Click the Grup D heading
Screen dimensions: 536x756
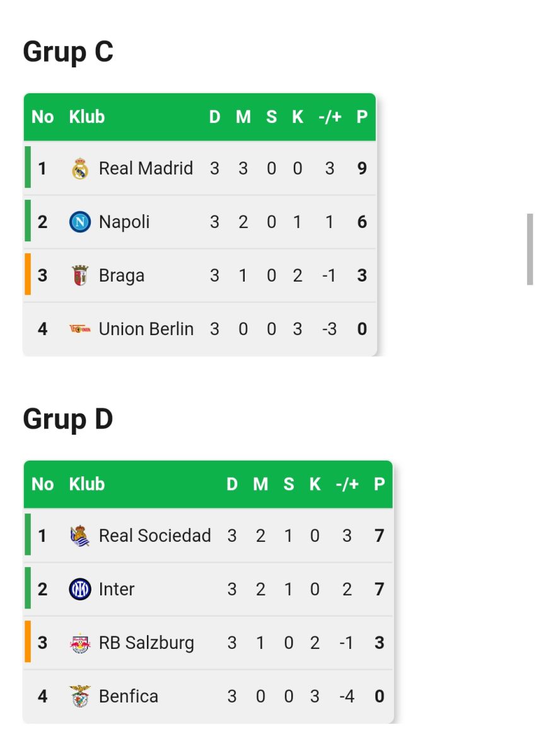68,418
